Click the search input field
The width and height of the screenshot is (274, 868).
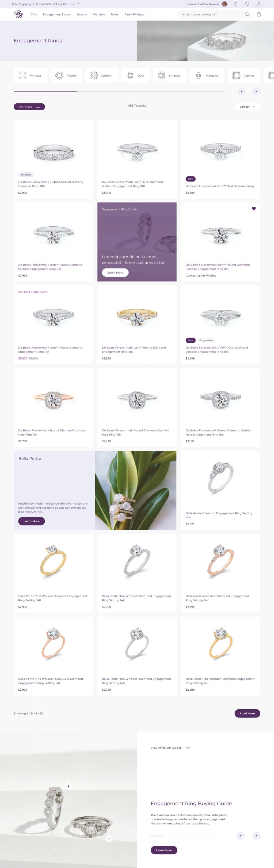[211, 14]
